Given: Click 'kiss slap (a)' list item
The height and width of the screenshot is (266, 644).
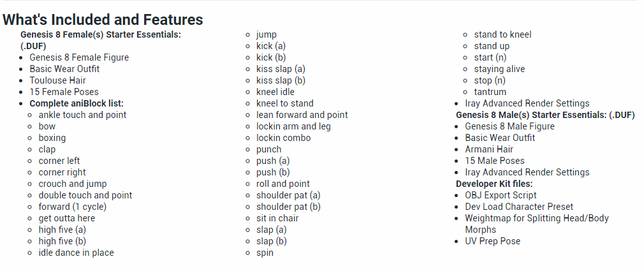Looking at the screenshot, I should pos(281,69).
